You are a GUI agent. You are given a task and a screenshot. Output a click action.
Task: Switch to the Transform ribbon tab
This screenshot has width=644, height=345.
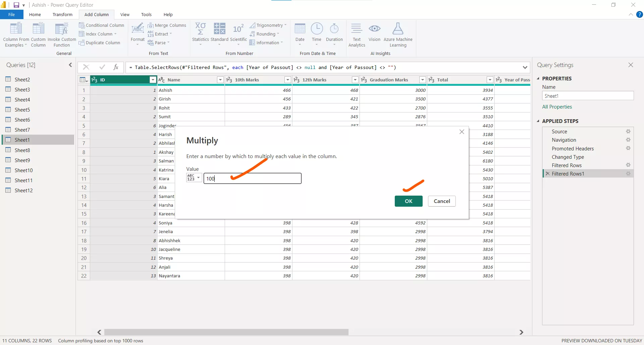click(x=62, y=14)
